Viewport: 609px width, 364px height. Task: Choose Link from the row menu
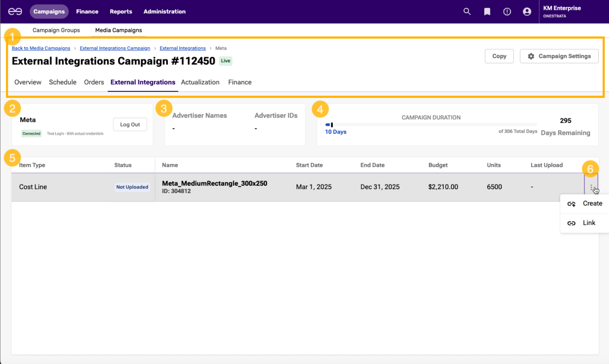pyautogui.click(x=589, y=223)
